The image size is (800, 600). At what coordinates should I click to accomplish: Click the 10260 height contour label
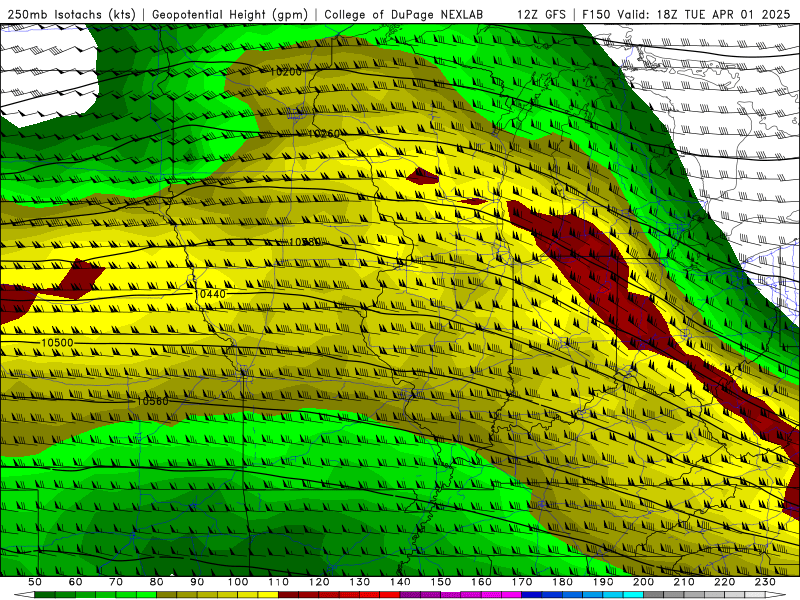point(324,134)
